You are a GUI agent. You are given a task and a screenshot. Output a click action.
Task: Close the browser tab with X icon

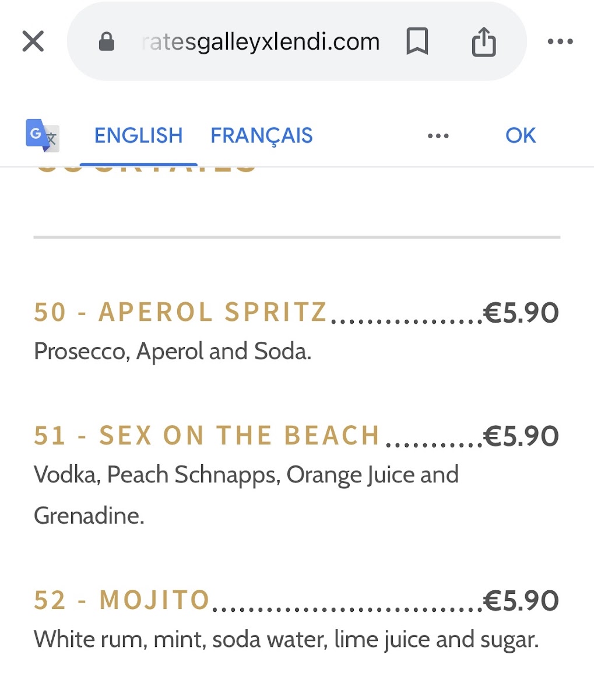[x=33, y=41]
